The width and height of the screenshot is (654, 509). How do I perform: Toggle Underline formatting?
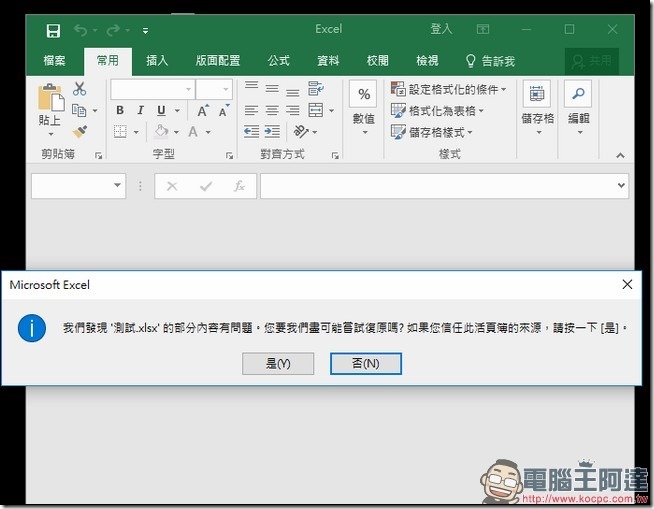click(158, 111)
